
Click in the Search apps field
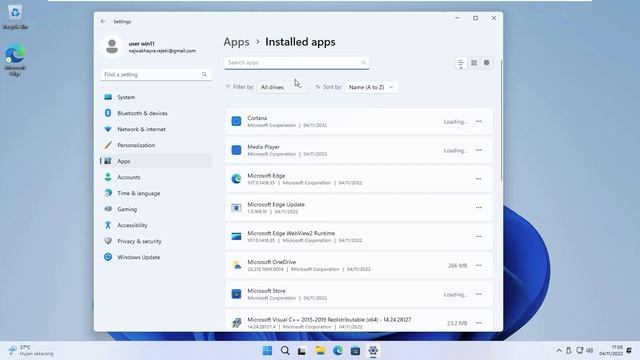coord(297,63)
